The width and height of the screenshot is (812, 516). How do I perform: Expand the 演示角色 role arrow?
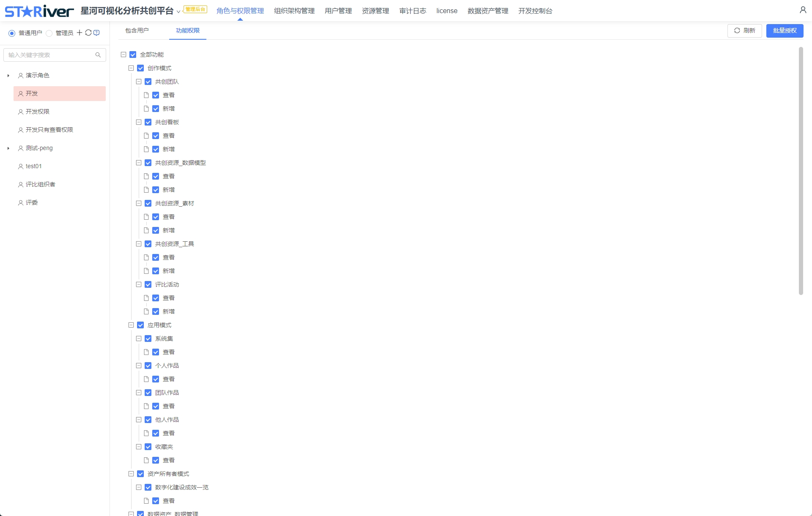[8, 76]
